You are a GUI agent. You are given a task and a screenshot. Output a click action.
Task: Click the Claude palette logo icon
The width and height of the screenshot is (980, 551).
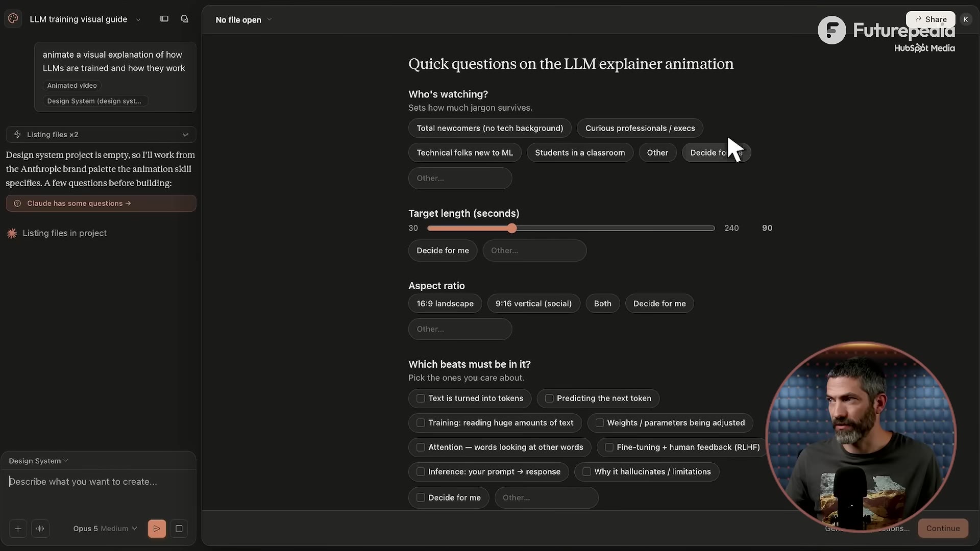[x=13, y=19]
